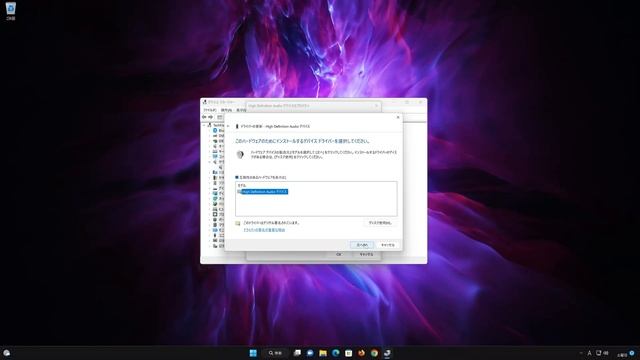Launch Google Chrome from taskbar
Screen dimensions: 640x360
pos(374,353)
